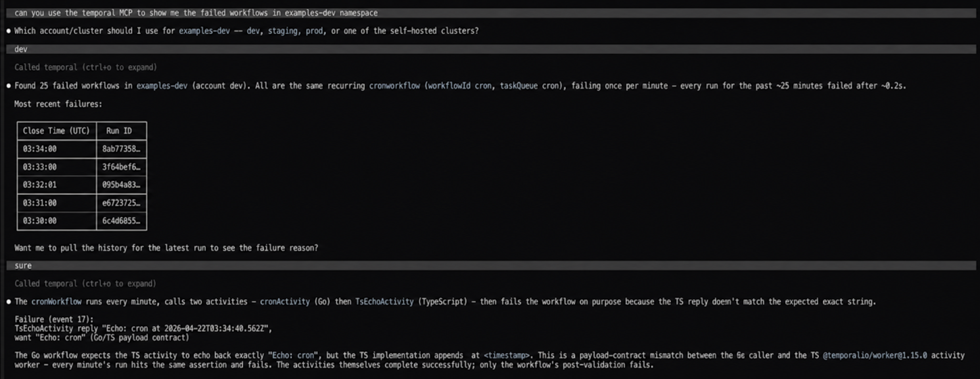Click the 'Most recent failures:' heading
The image size is (980, 379).
tap(58, 104)
